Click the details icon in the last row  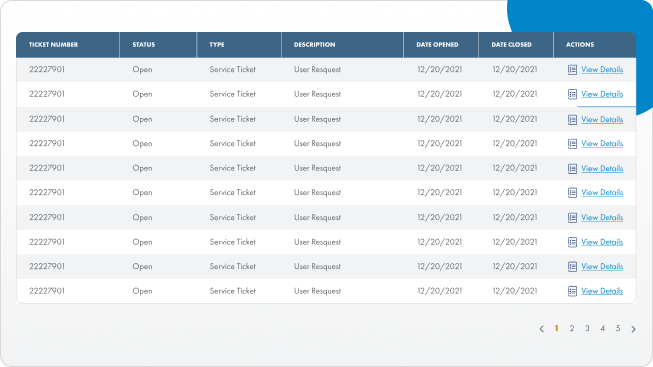(572, 291)
